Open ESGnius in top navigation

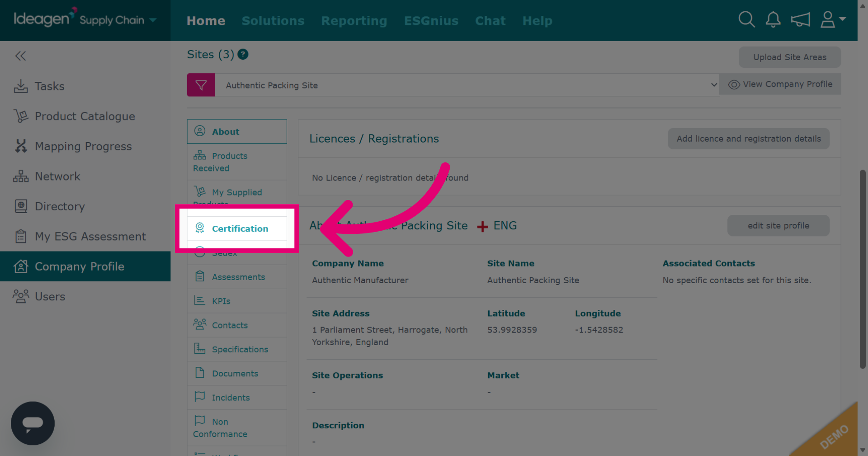coord(431,21)
